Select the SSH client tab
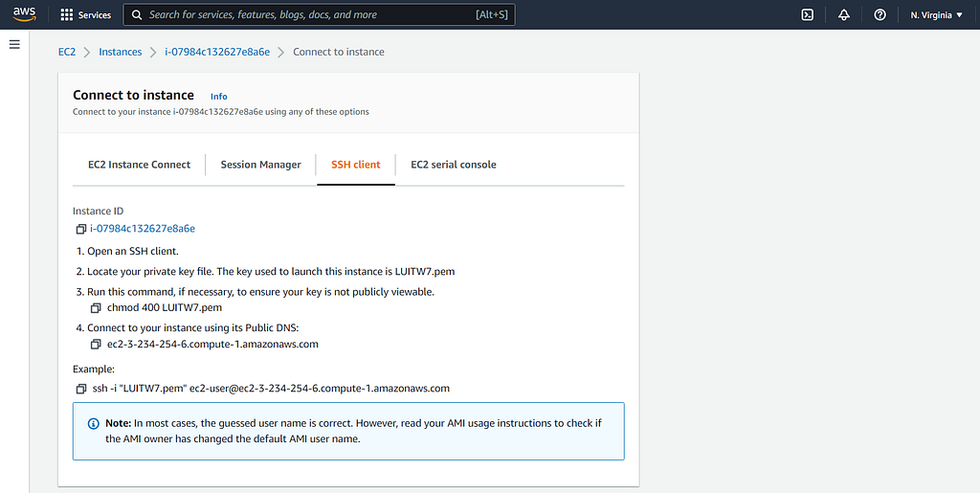 (x=356, y=165)
